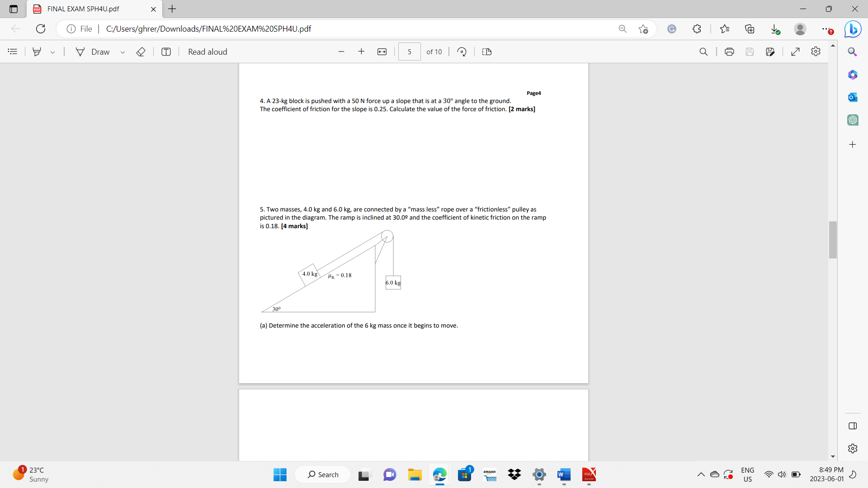868x488 pixels.
Task: Zoom in on the document
Action: click(x=361, y=52)
